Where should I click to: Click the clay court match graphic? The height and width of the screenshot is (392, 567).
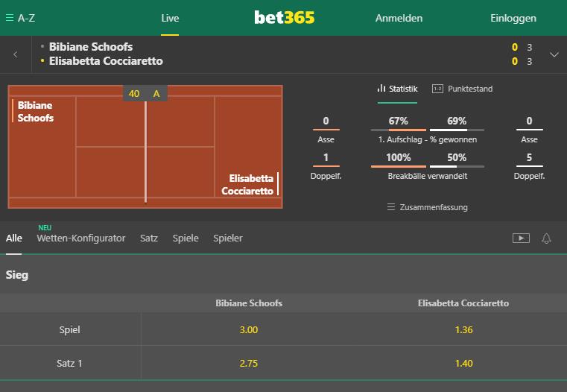pos(145,147)
